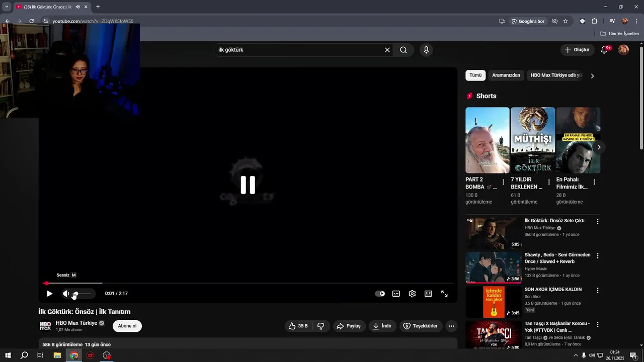Bookmark this page with the star icon
The image size is (644, 362).
(x=566, y=21)
